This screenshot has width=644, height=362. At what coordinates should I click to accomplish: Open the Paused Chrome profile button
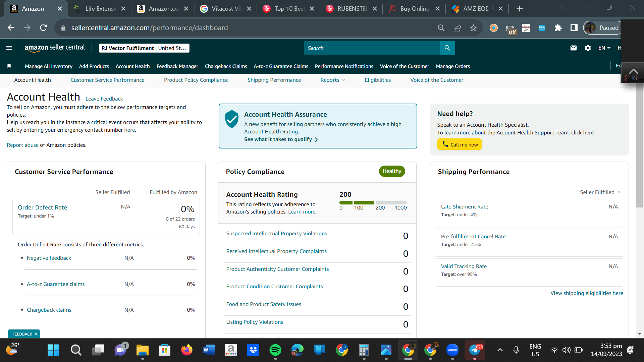602,28
